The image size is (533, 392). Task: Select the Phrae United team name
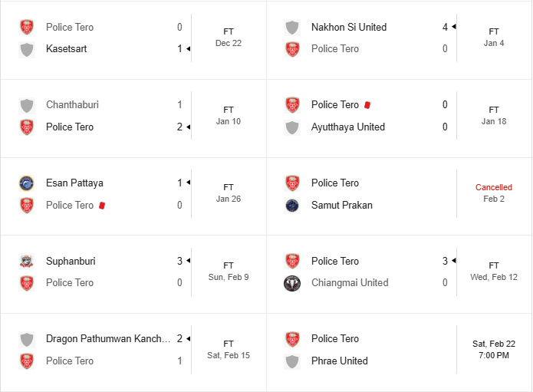click(x=339, y=361)
